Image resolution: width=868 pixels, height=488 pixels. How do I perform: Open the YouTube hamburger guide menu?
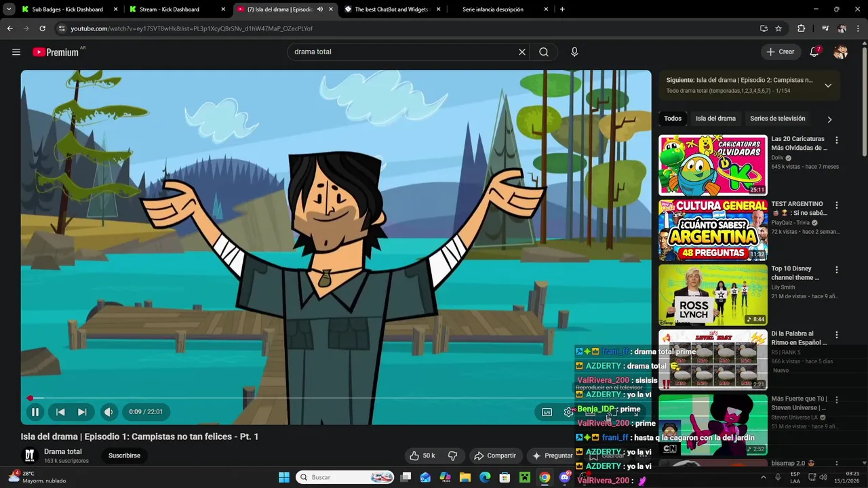point(16,52)
